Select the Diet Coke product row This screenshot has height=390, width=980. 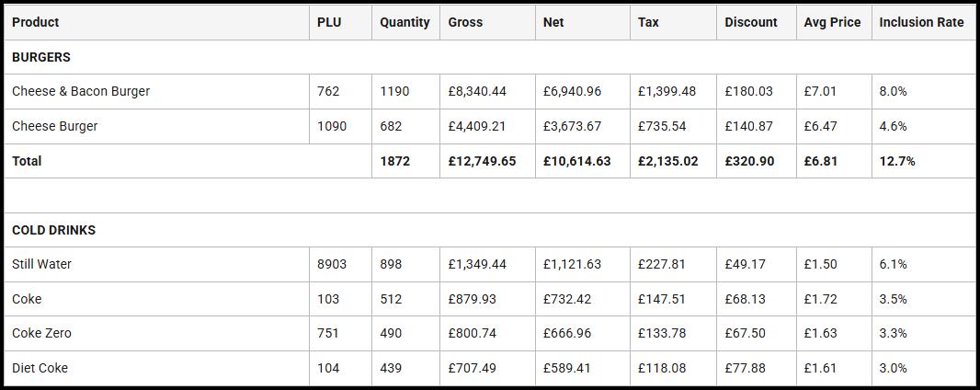[x=40, y=368]
